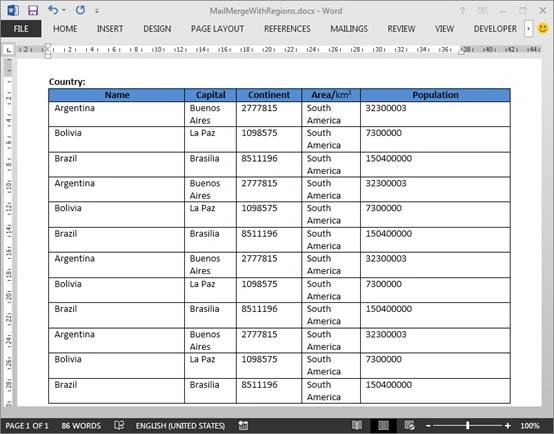Open Zoom dialog via 100% label
This screenshot has width=554, height=434.
pos(530,426)
